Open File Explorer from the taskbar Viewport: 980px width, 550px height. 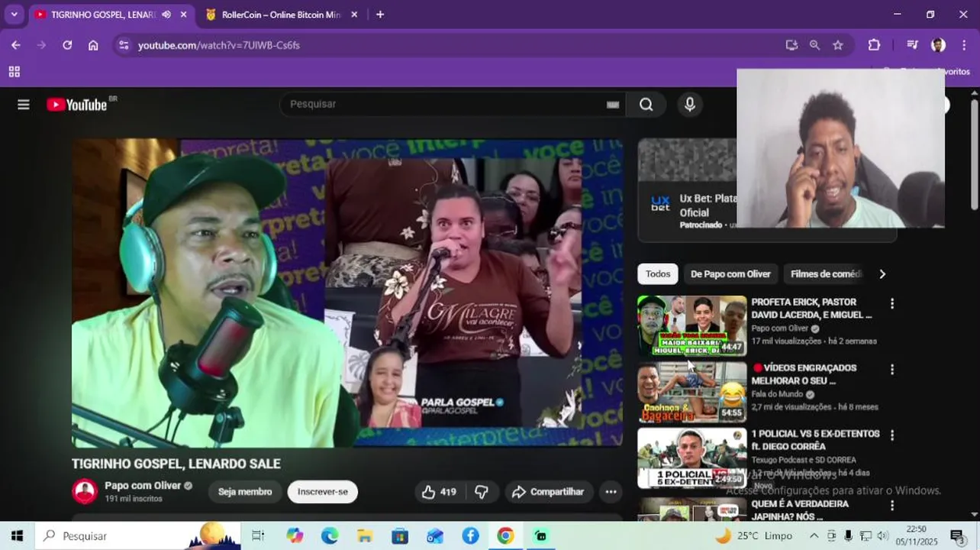coord(365,535)
